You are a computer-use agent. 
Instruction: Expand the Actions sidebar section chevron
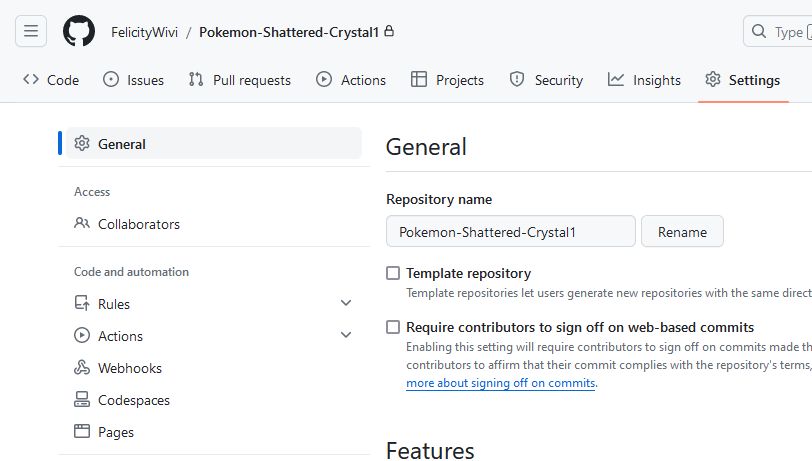click(x=346, y=336)
